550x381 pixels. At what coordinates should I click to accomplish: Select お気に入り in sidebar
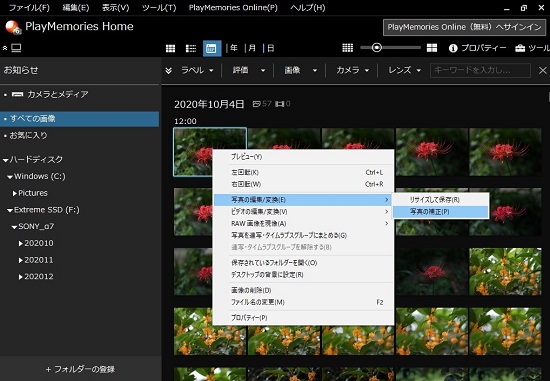coord(28,135)
